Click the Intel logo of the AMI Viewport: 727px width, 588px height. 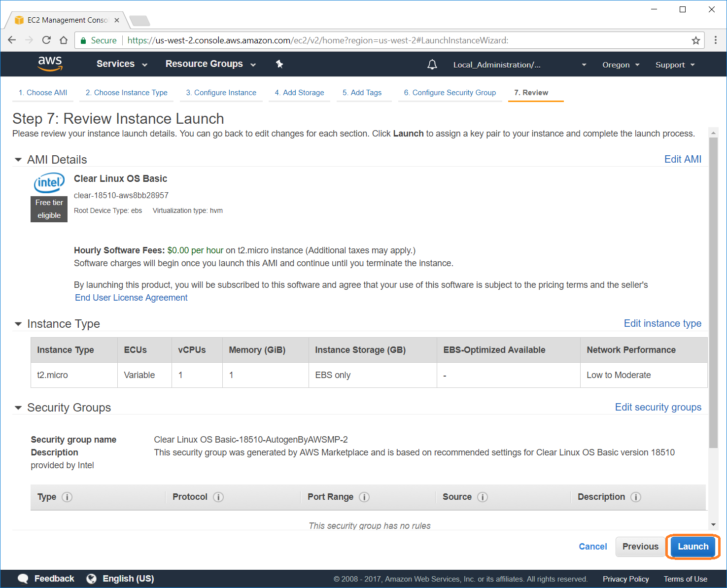click(49, 182)
